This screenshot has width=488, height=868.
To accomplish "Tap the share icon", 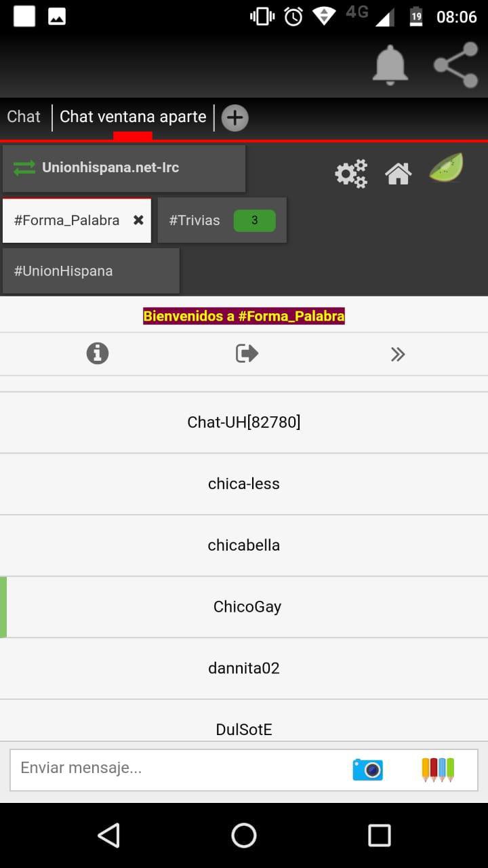I will click(455, 65).
